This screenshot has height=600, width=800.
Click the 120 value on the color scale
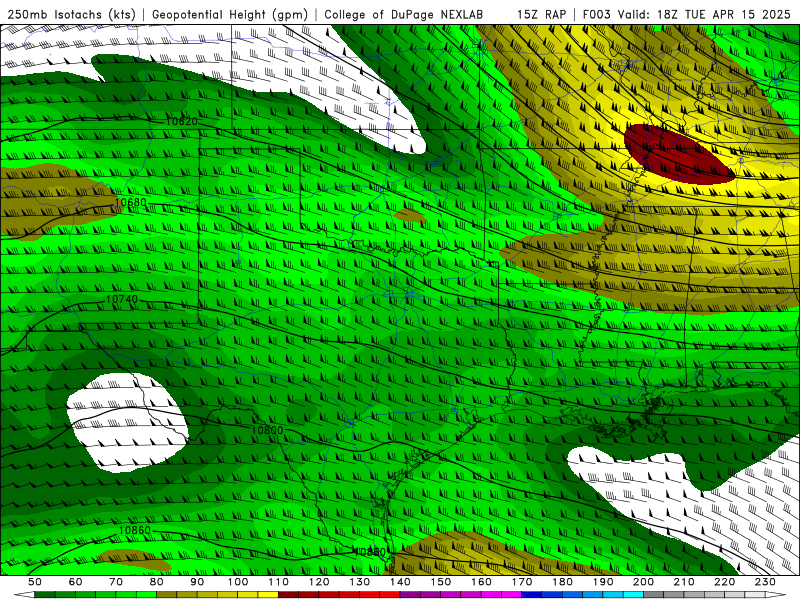click(x=319, y=582)
